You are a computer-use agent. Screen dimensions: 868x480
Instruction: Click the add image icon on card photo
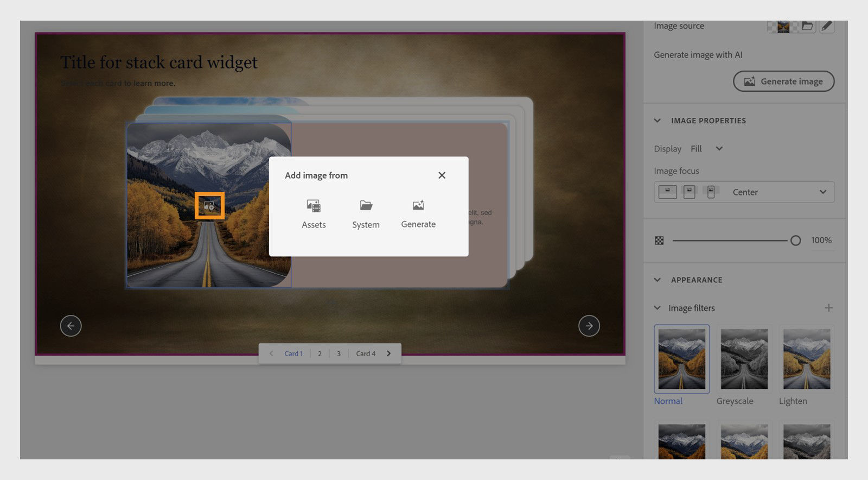pyautogui.click(x=209, y=206)
